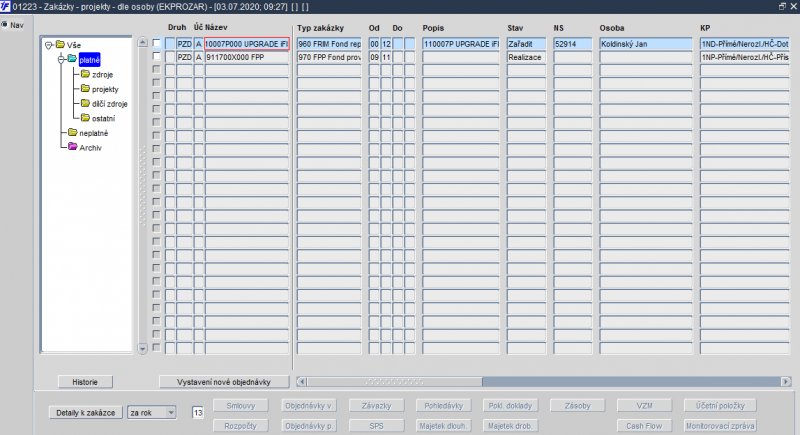Open the pink Archiv folder
Viewport: 800px width, 435px height.
(72, 147)
